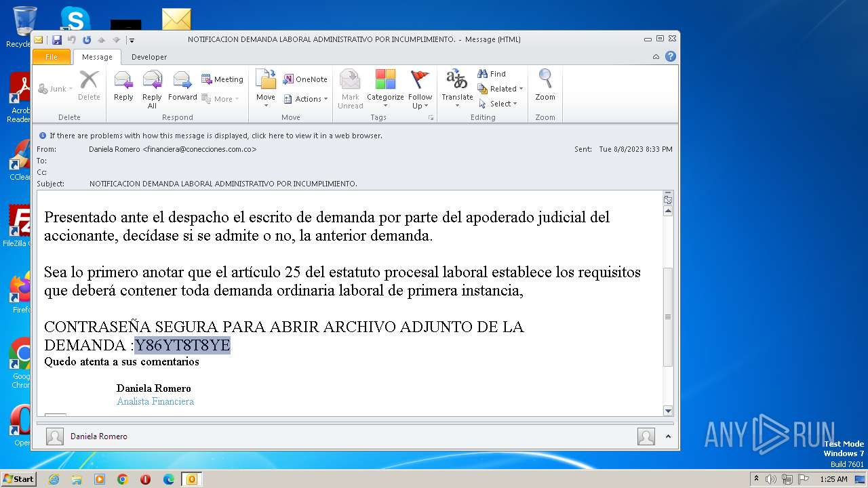Open the Categorize color menu

[x=385, y=89]
